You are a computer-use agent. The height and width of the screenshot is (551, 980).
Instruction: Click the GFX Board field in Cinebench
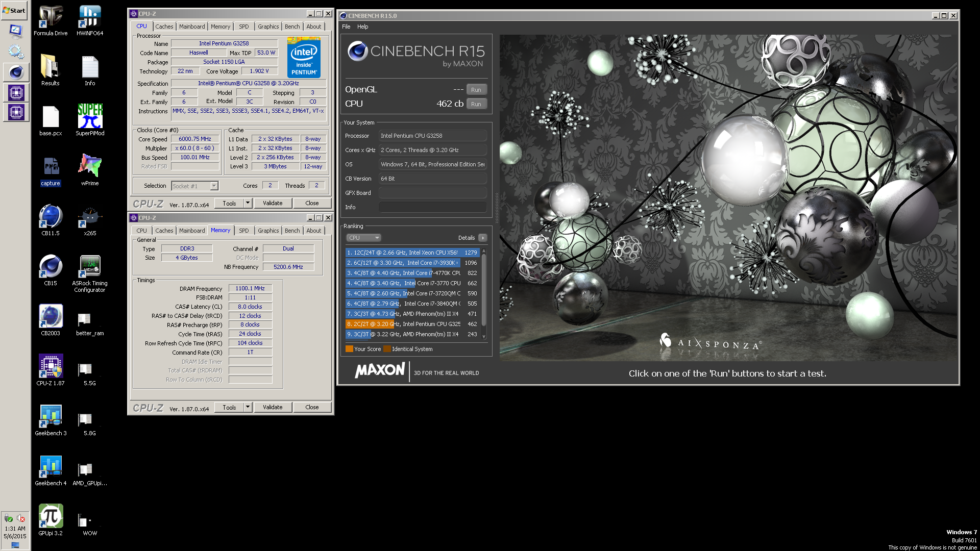click(x=433, y=193)
